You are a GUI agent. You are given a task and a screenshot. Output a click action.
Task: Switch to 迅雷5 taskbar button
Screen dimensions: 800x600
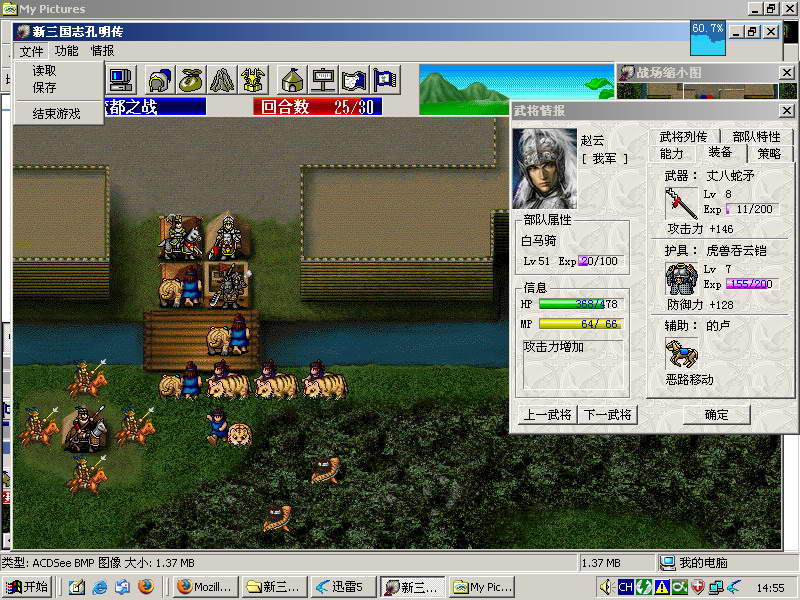tap(343, 587)
